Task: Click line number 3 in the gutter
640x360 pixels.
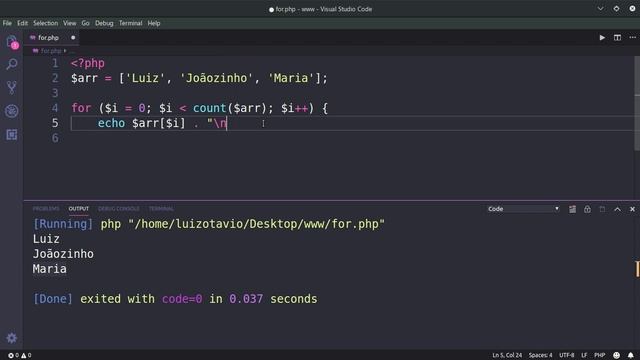Action: click(x=55, y=93)
